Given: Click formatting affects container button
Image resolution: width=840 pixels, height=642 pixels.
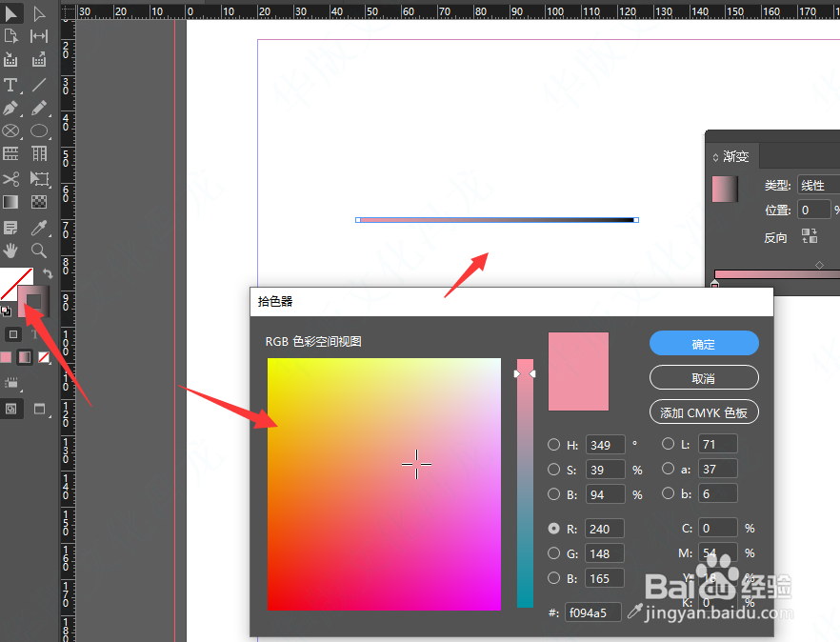Looking at the screenshot, I should click(13, 334).
